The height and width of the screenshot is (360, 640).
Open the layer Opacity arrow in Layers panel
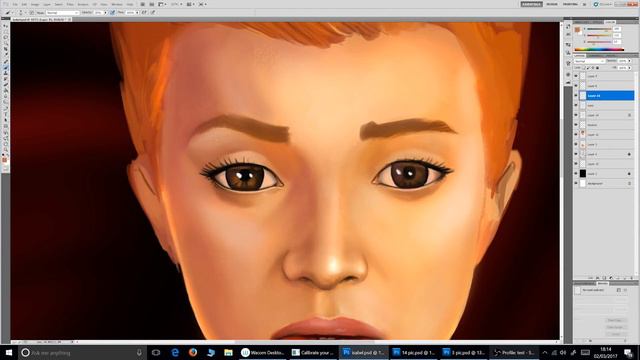click(630, 61)
